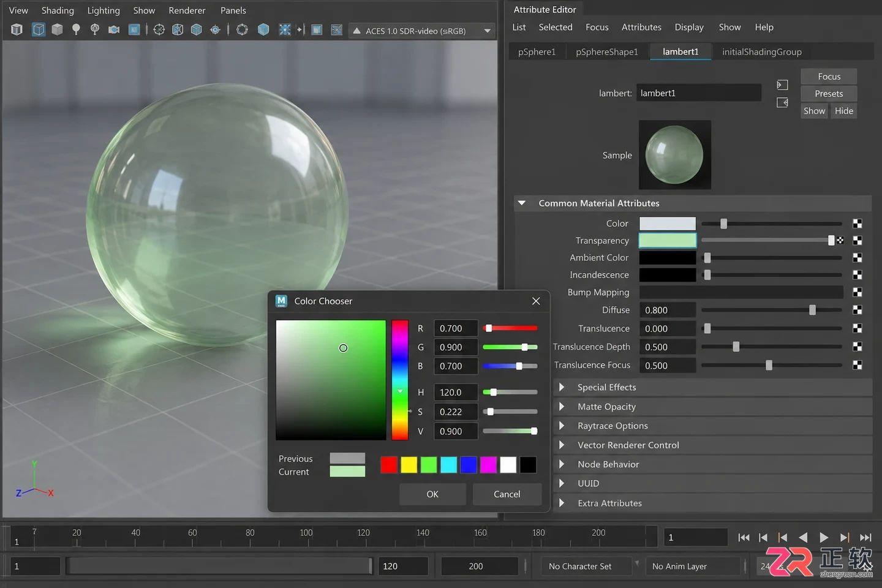Click the solid gray cube shading icon
This screenshot has width=882, height=588.
tap(57, 29)
